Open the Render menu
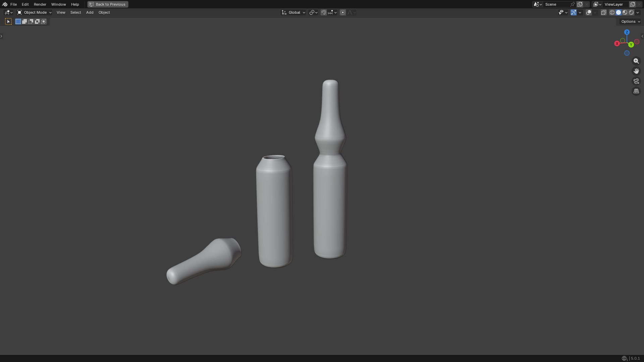The height and width of the screenshot is (362, 644). (x=40, y=4)
